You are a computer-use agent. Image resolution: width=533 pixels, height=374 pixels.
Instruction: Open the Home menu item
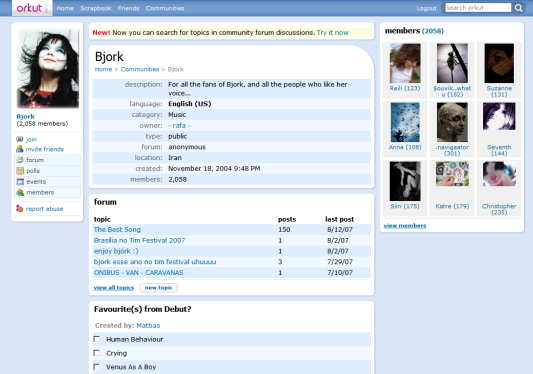[65, 8]
